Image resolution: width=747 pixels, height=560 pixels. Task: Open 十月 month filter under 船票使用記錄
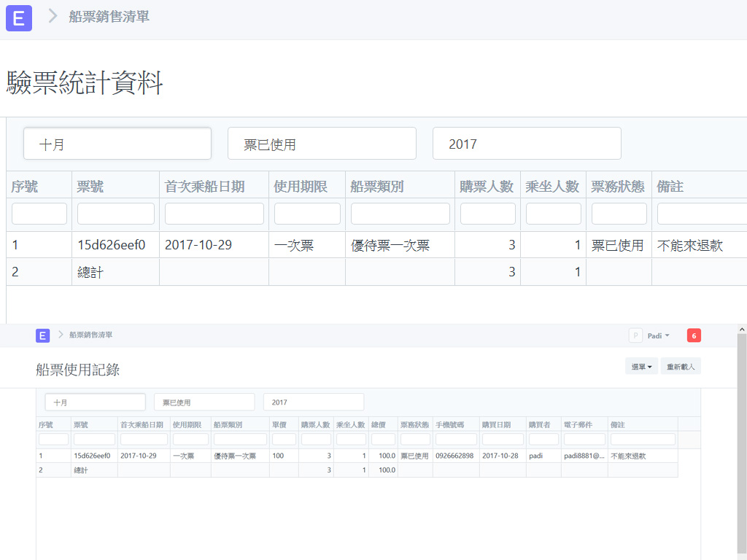(x=95, y=402)
